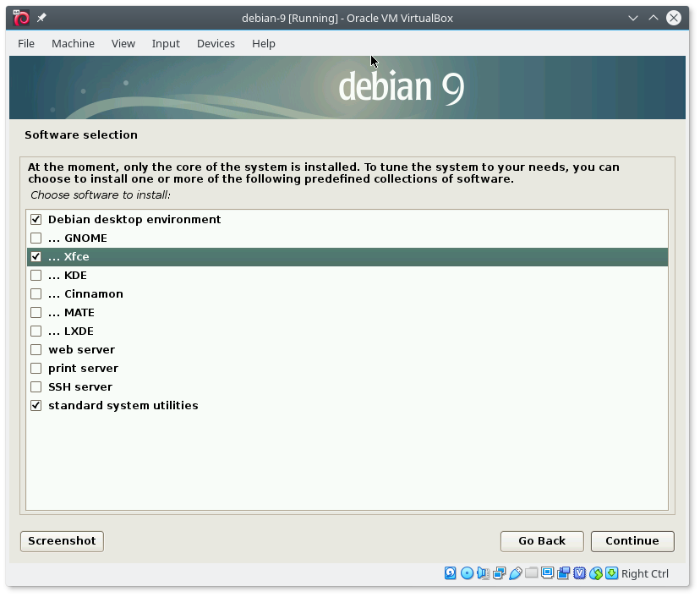Expand the File menu
This screenshot has height=597, width=700.
click(26, 43)
